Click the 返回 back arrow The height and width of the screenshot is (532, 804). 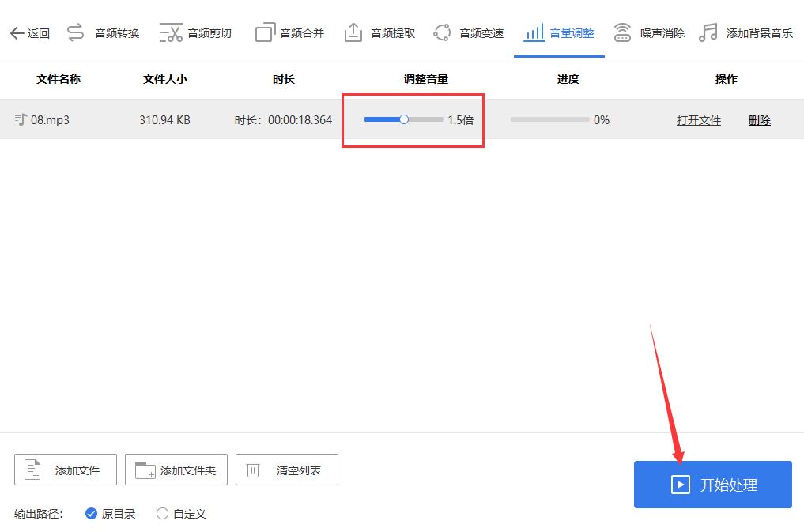pyautogui.click(x=17, y=32)
